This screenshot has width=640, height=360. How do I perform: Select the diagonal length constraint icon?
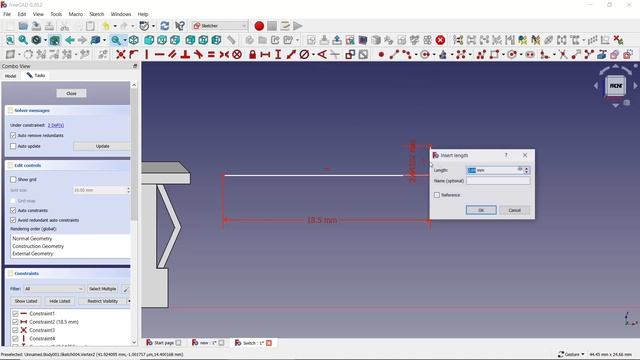291,54
